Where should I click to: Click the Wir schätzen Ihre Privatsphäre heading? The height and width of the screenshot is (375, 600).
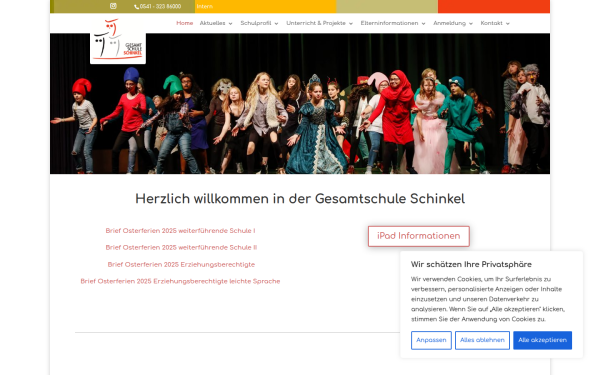click(471, 264)
